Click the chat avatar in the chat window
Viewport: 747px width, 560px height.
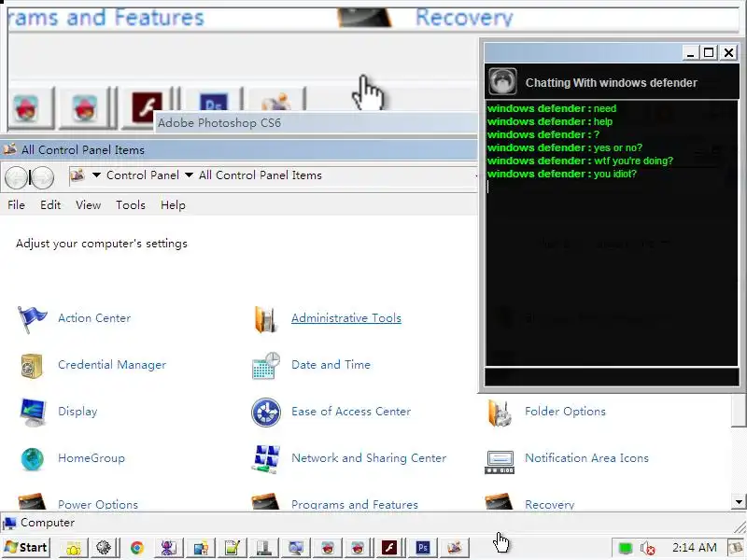[x=502, y=82]
